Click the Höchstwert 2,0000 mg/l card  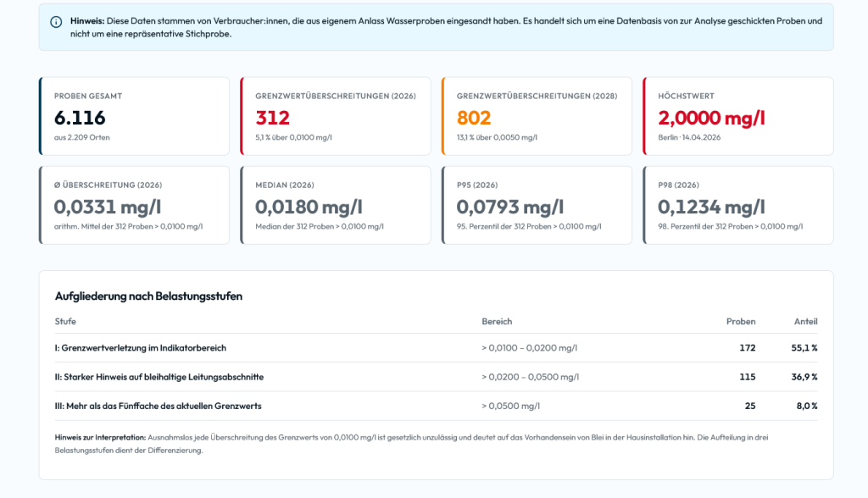[x=738, y=116]
